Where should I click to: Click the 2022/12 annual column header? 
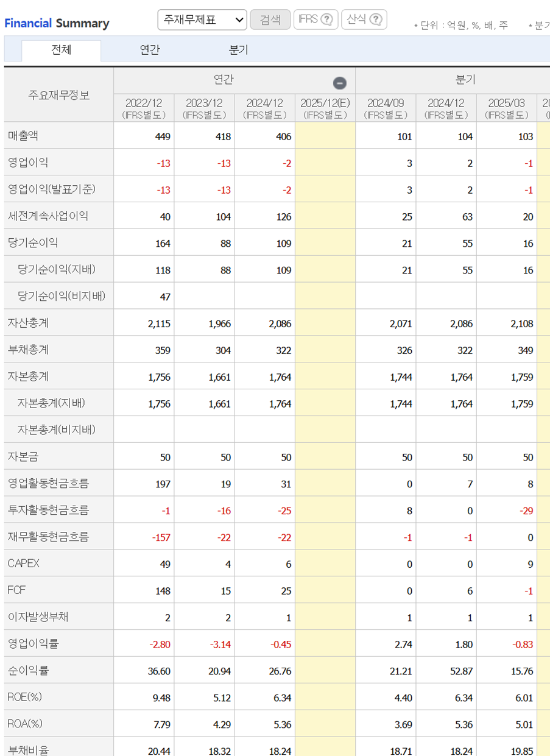pos(144,107)
